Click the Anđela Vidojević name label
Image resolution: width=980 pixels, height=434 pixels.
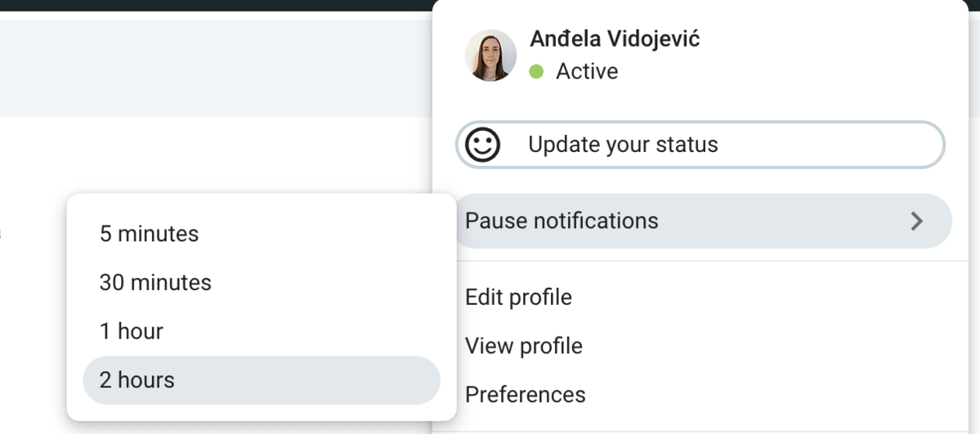click(x=615, y=38)
